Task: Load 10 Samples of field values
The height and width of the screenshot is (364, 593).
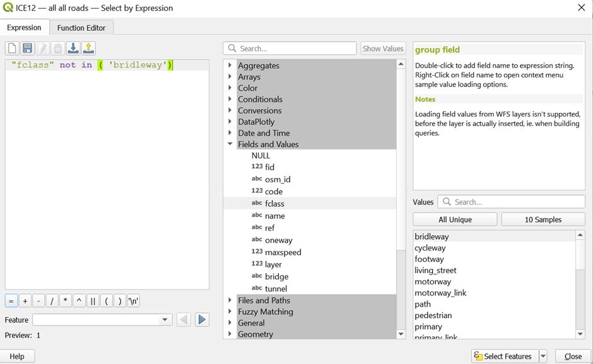Action: coord(543,220)
